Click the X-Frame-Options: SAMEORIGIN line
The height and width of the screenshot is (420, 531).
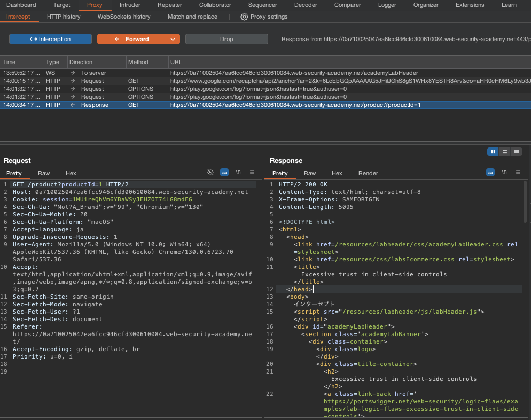click(329, 199)
